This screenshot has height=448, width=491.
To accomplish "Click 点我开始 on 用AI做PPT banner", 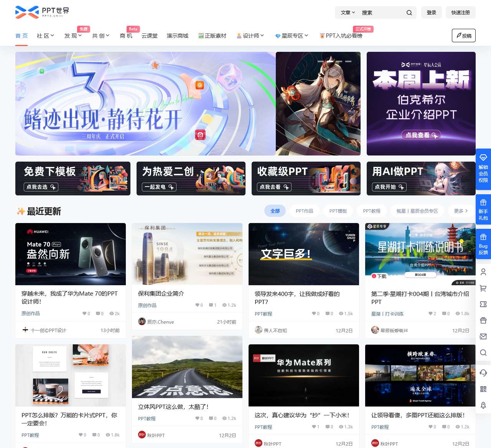I will (x=389, y=187).
